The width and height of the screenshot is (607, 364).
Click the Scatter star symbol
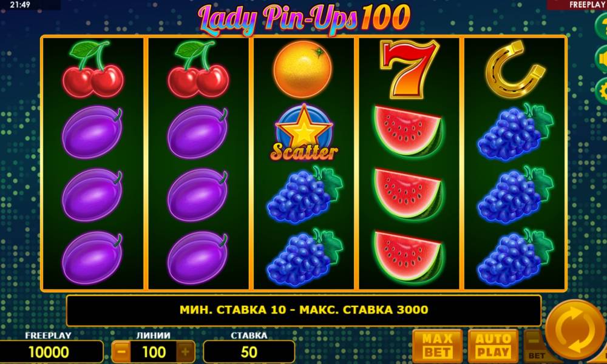pyautogui.click(x=304, y=132)
